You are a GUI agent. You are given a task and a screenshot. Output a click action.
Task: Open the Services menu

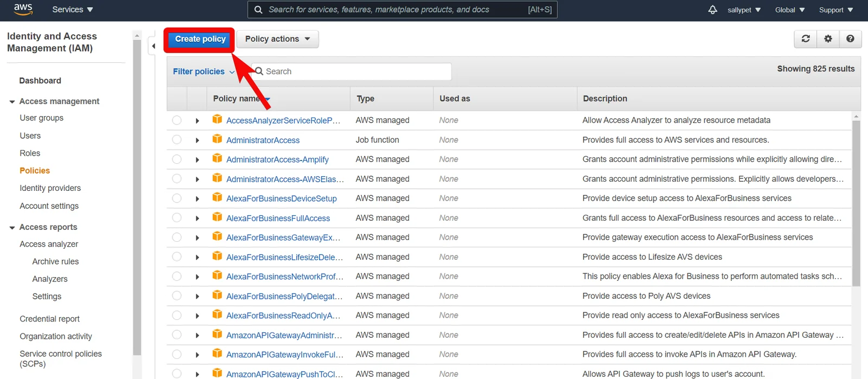pyautogui.click(x=73, y=10)
